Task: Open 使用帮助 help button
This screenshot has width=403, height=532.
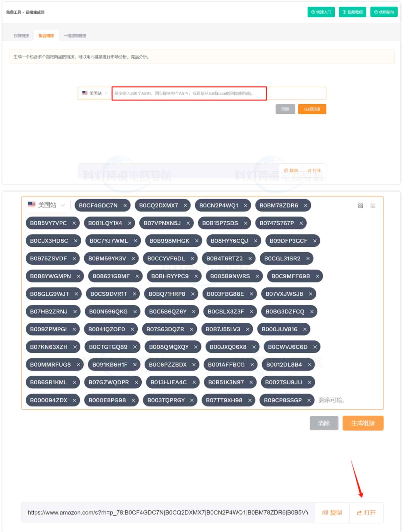Action: (x=384, y=12)
